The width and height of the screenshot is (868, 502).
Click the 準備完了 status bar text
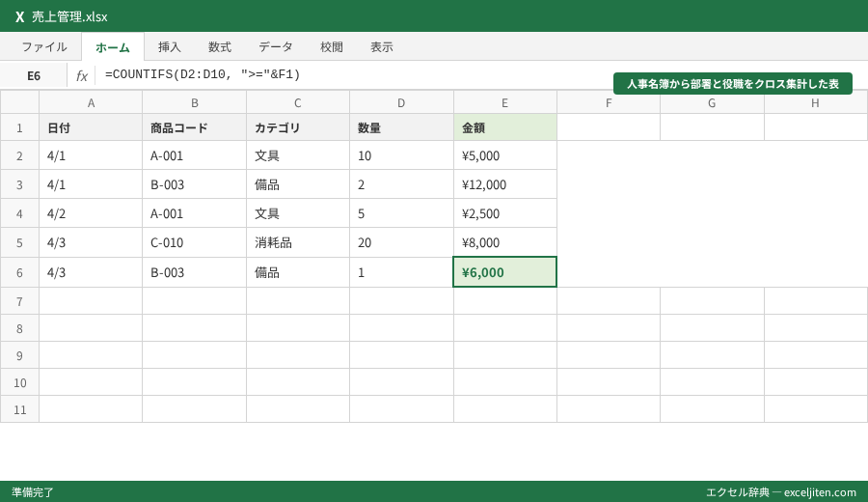click(33, 492)
